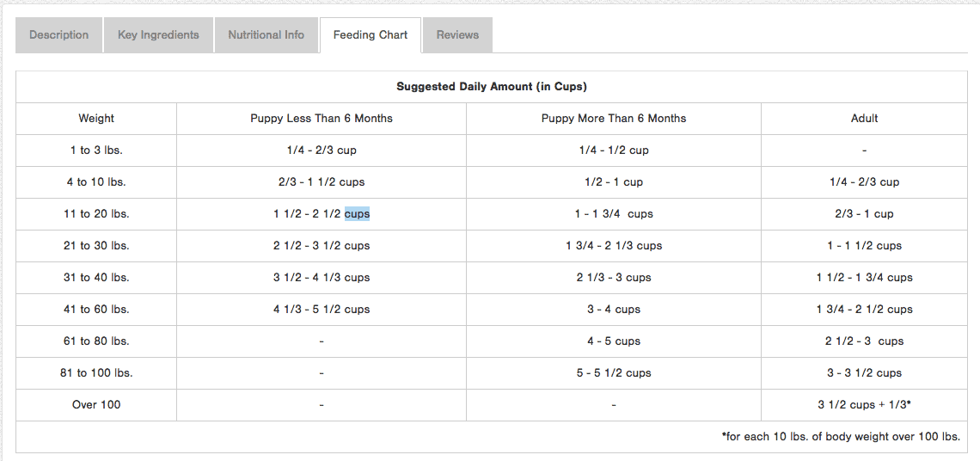Click the 81 to 100 lbs. row label
Viewport: 980px width, 461px height.
tap(96, 373)
